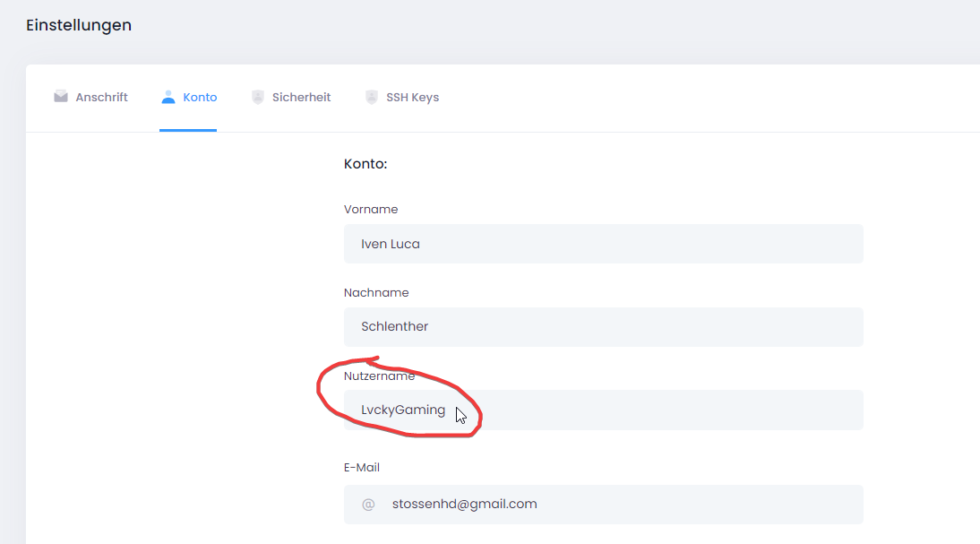Switch to the Anschrift tab
This screenshot has height=544, width=980.
tap(101, 97)
